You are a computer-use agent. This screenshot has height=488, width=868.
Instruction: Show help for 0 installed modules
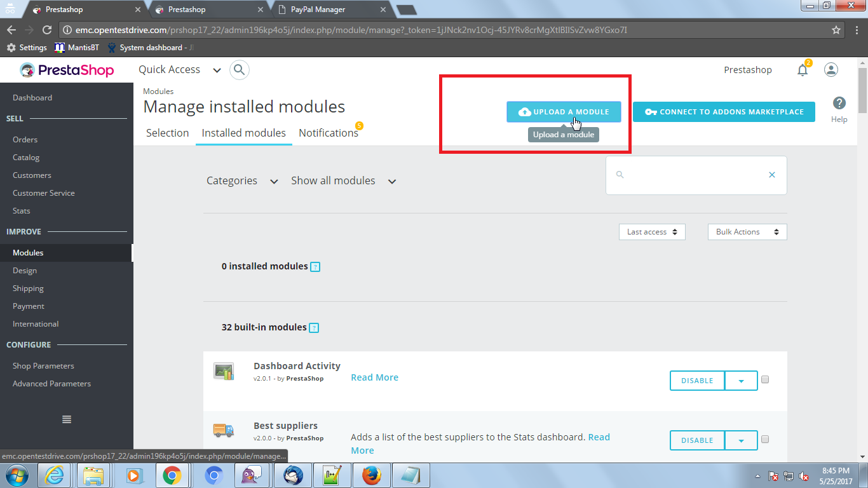coord(315,267)
